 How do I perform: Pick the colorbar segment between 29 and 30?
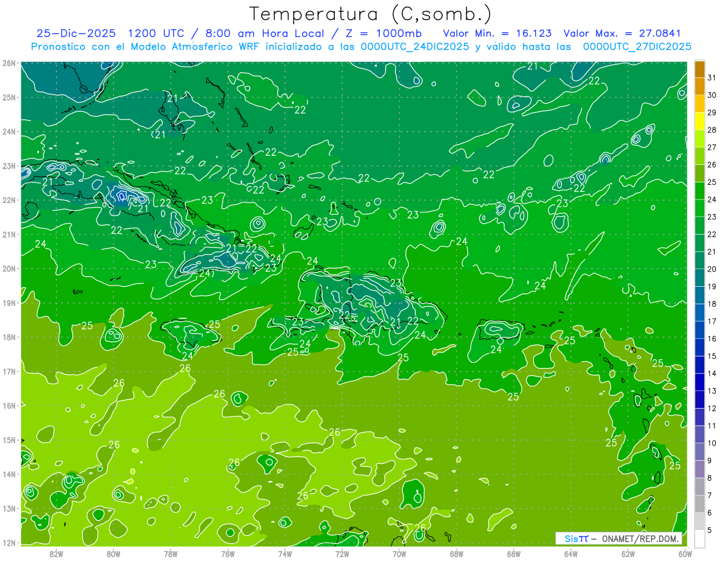(x=699, y=103)
